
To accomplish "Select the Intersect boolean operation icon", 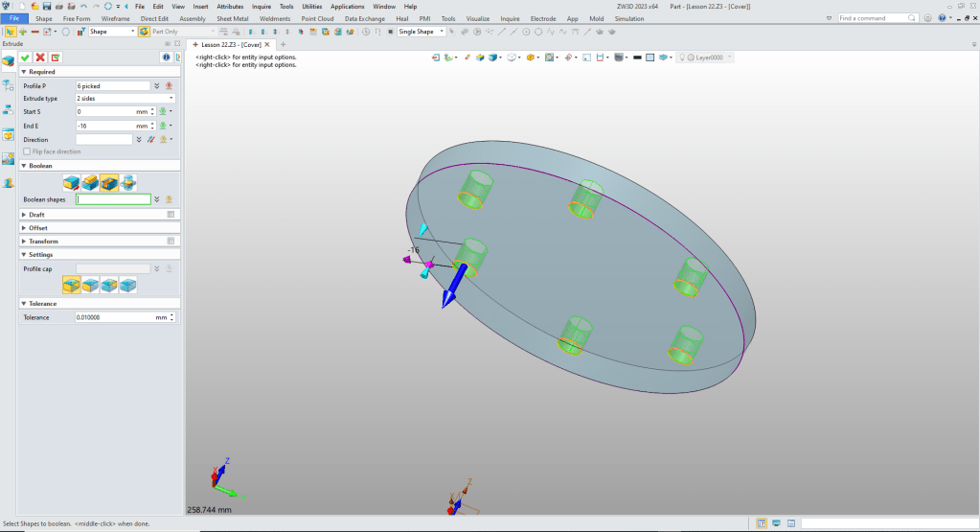I will 127,182.
